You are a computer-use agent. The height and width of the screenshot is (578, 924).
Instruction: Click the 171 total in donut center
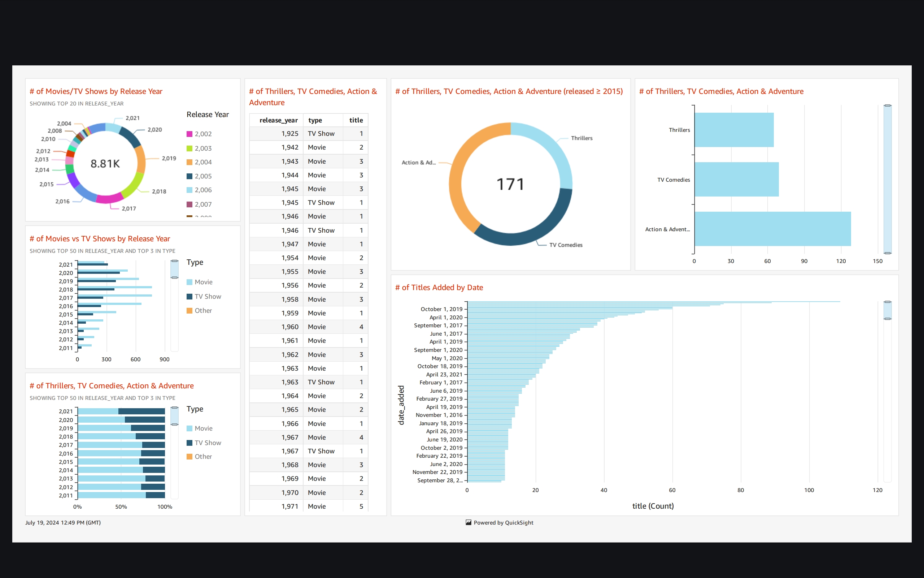510,184
